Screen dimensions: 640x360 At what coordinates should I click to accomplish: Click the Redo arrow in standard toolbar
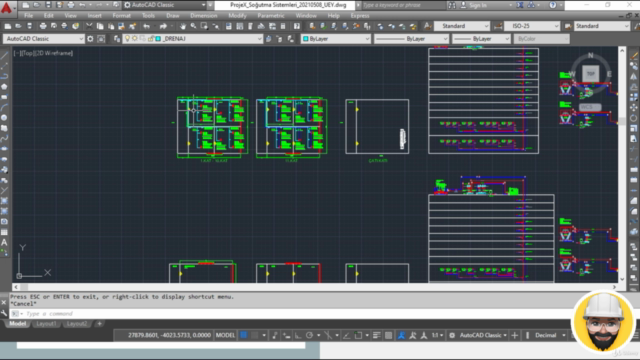tap(163, 26)
